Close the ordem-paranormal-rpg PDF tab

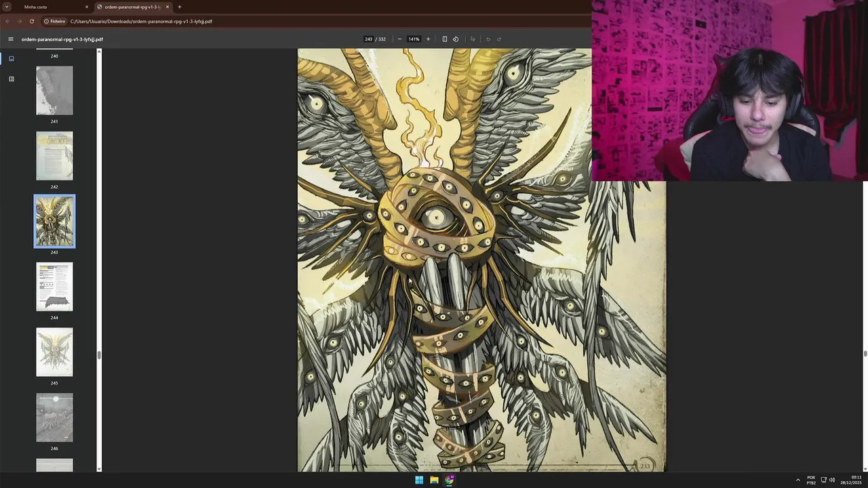tap(167, 7)
